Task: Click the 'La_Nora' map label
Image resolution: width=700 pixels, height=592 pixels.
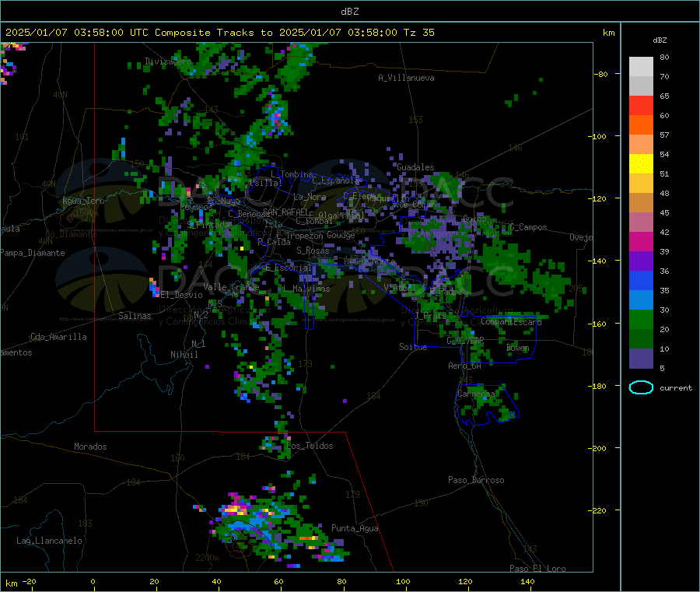Action: pos(310,197)
